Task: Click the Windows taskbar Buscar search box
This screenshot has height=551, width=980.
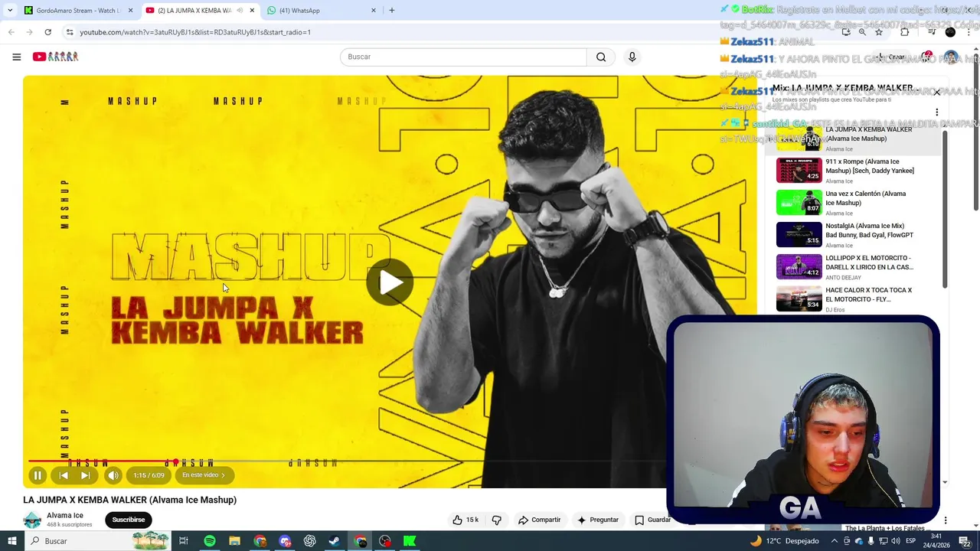Action: point(97,541)
